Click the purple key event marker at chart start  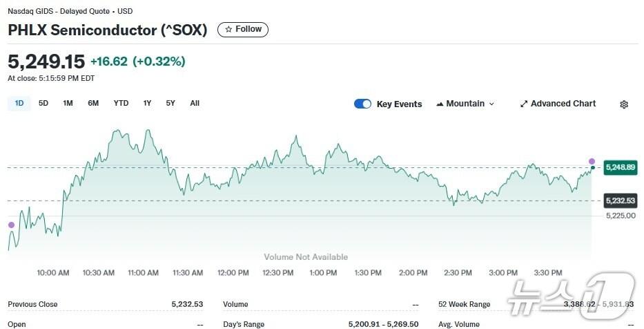(x=10, y=225)
